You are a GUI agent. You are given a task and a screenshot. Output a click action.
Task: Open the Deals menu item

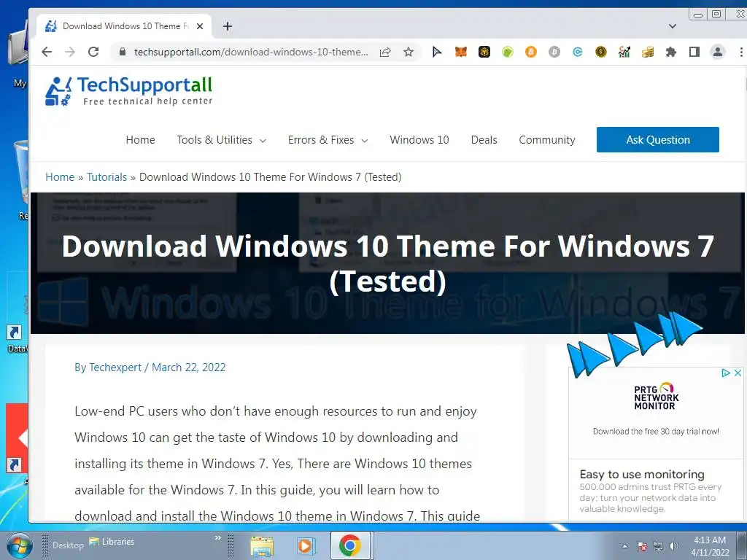coord(484,140)
